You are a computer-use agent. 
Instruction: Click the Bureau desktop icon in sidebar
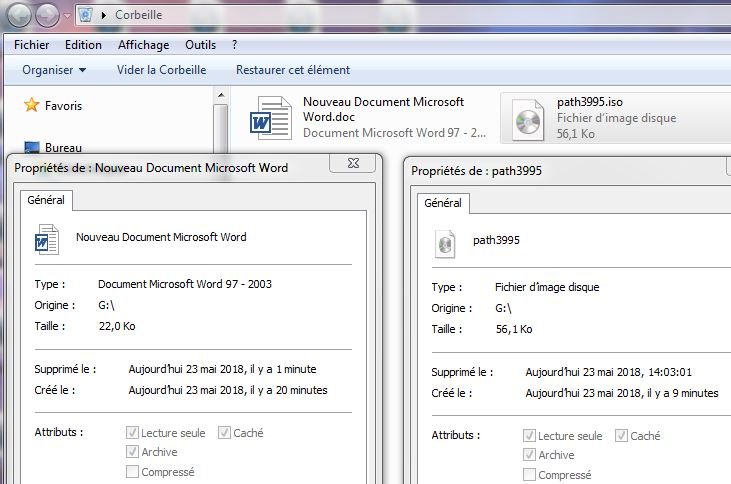(x=31, y=147)
